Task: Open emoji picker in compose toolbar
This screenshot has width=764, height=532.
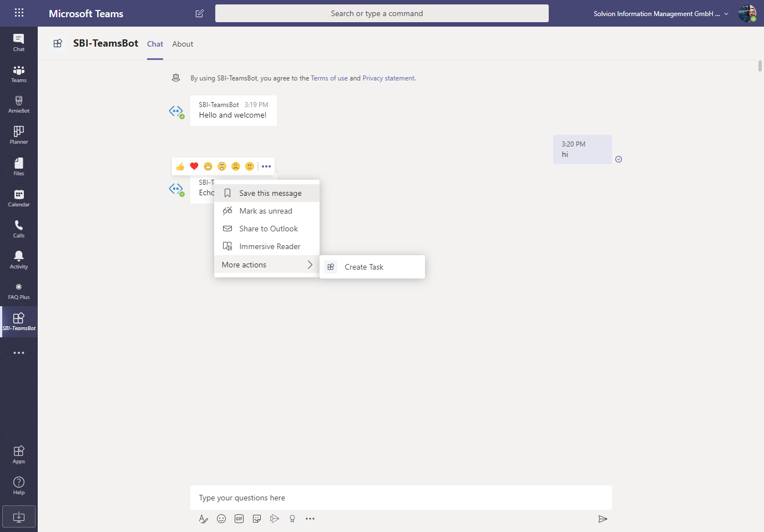Action: point(221,519)
